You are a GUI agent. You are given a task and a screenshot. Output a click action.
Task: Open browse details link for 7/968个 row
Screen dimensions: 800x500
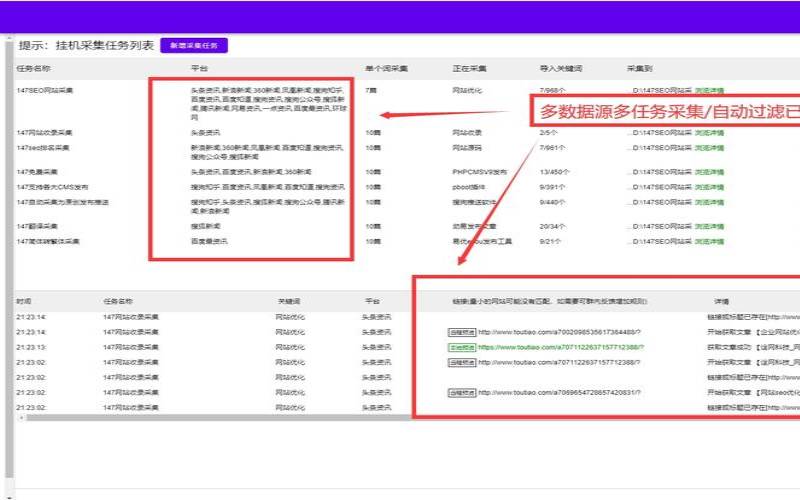tap(709, 90)
